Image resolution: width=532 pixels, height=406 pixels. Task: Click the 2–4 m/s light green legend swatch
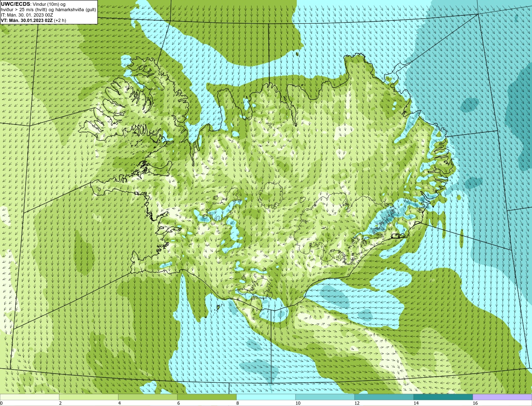tap(89, 397)
